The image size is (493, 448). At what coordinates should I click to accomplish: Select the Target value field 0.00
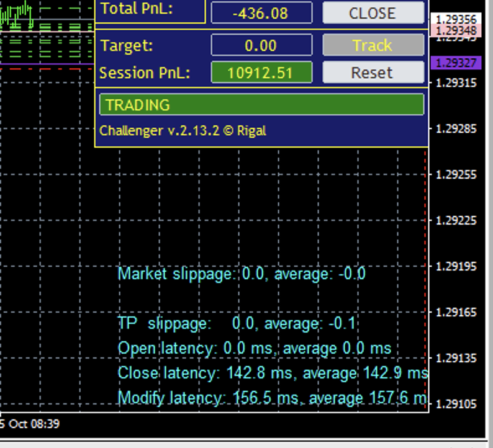pos(261,45)
